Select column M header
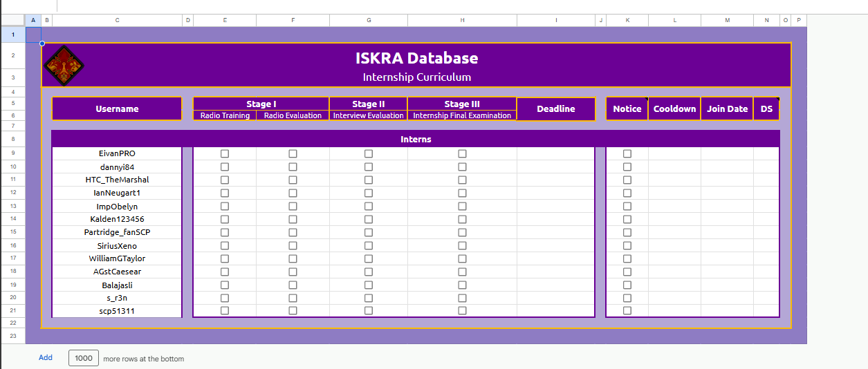This screenshot has width=868, height=369. (x=727, y=21)
